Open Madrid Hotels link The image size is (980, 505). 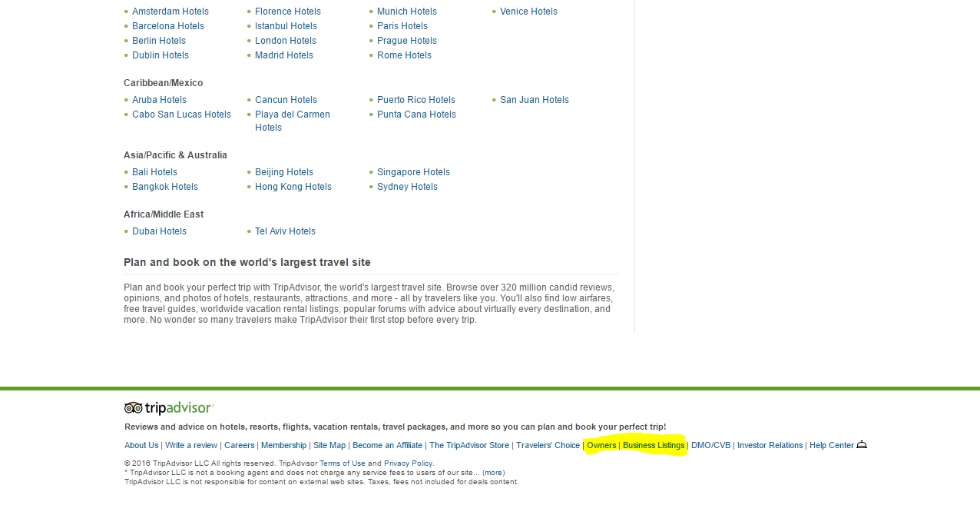pos(284,55)
